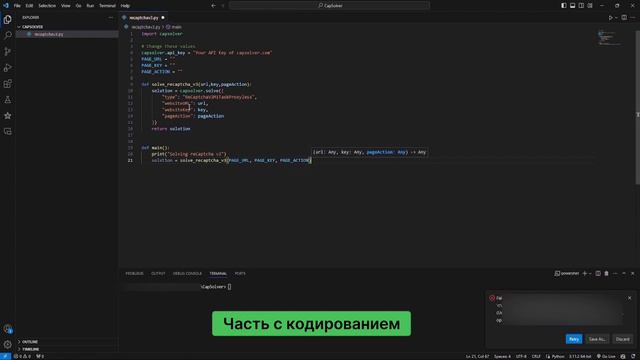Click the Ln 21, Col 67 status entry
The height and width of the screenshot is (360, 640).
477,356
